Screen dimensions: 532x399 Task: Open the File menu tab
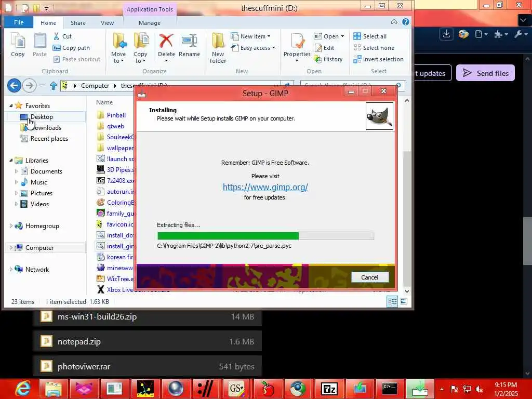(19, 22)
